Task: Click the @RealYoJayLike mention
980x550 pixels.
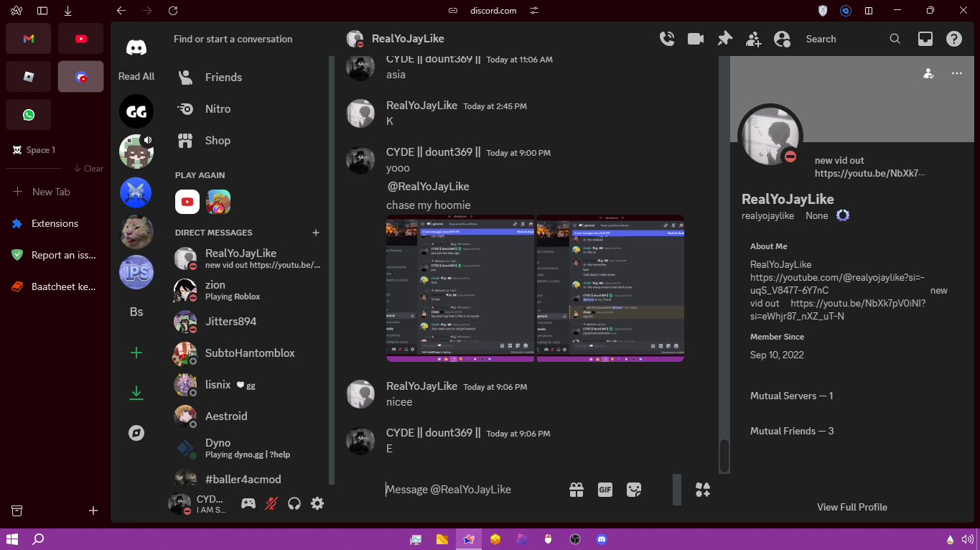Action: [429, 187]
